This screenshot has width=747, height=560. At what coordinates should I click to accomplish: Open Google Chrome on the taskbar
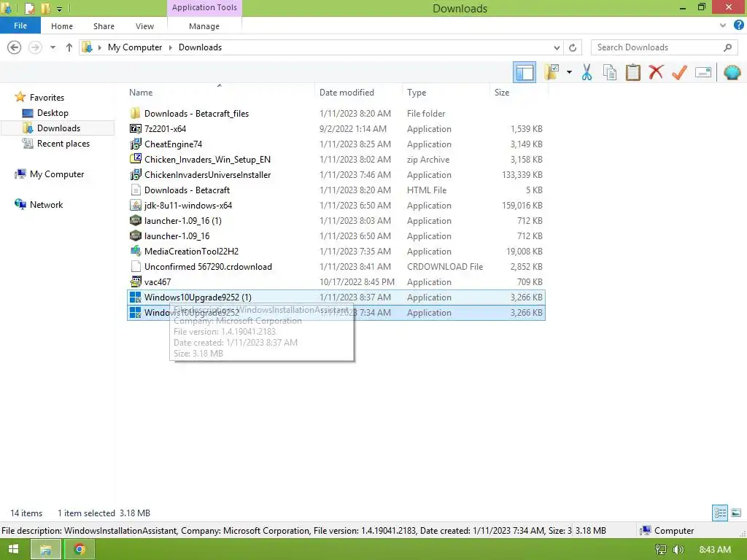click(80, 550)
